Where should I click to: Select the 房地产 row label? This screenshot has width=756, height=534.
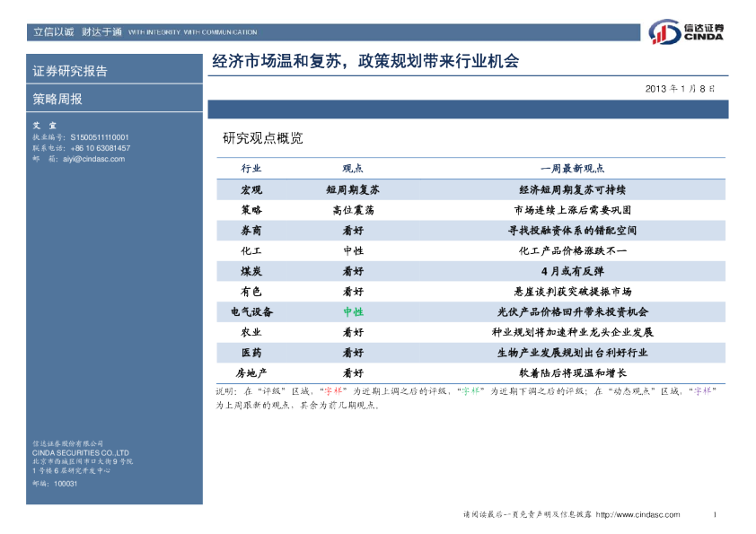click(x=251, y=372)
